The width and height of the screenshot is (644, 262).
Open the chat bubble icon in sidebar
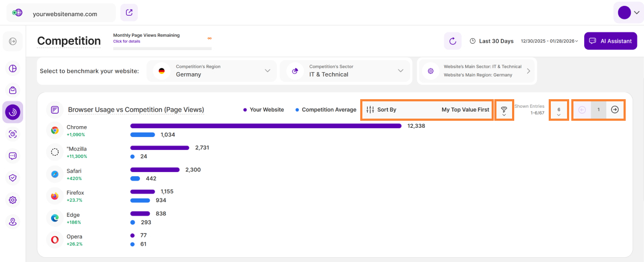pos(13,156)
